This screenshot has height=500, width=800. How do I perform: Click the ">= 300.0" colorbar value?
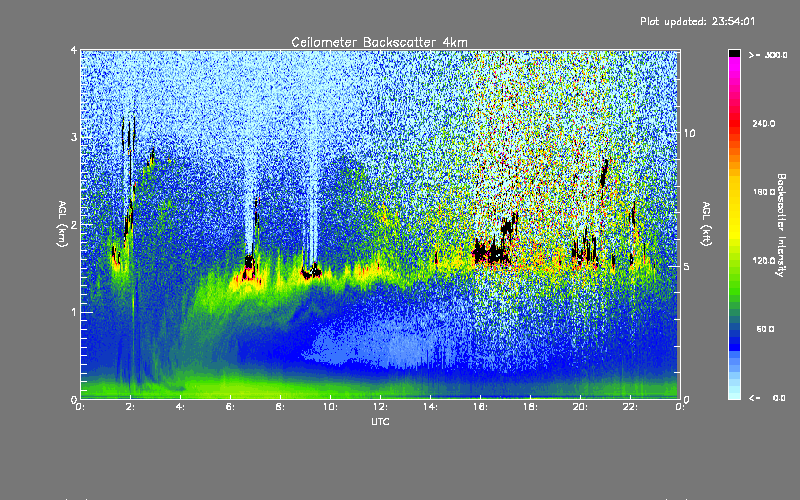(x=768, y=55)
